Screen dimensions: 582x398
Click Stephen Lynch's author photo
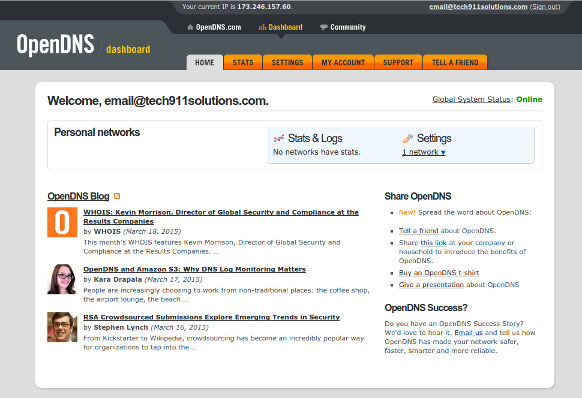tap(62, 327)
